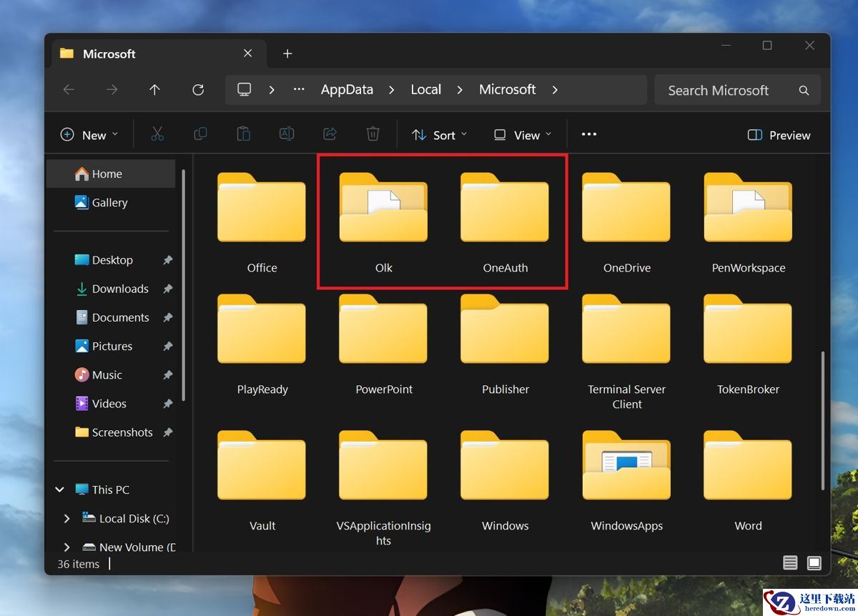Click the New button
858x616 pixels.
(x=89, y=135)
